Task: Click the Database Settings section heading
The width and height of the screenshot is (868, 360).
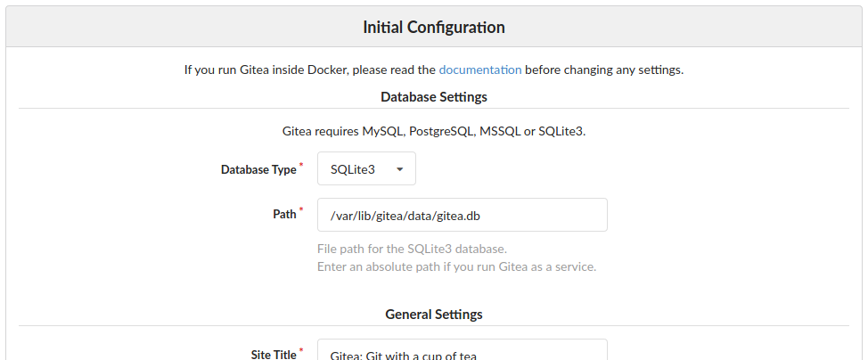Action: (434, 97)
